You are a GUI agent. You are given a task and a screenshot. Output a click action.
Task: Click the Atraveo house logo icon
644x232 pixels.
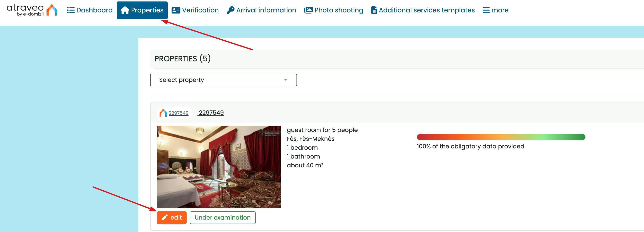click(52, 10)
